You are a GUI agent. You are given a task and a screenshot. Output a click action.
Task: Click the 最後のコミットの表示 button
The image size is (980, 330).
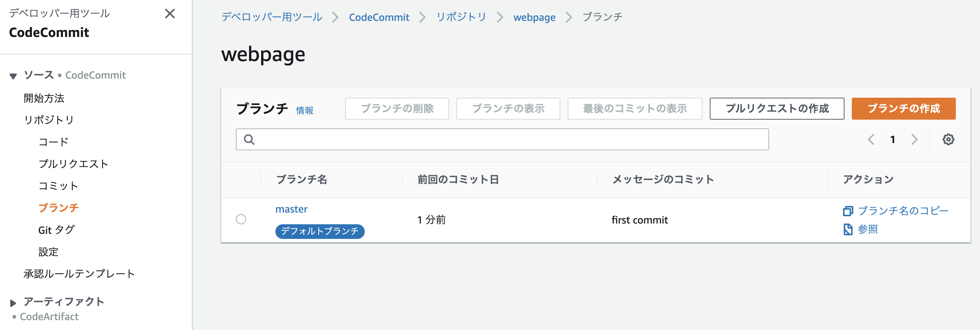(635, 109)
